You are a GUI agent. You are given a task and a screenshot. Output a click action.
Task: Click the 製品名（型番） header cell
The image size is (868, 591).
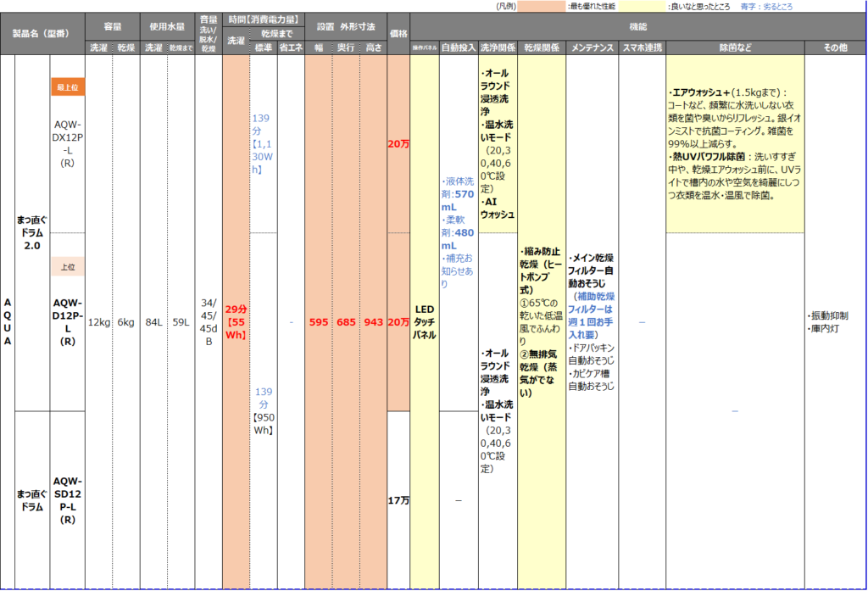click(x=43, y=34)
